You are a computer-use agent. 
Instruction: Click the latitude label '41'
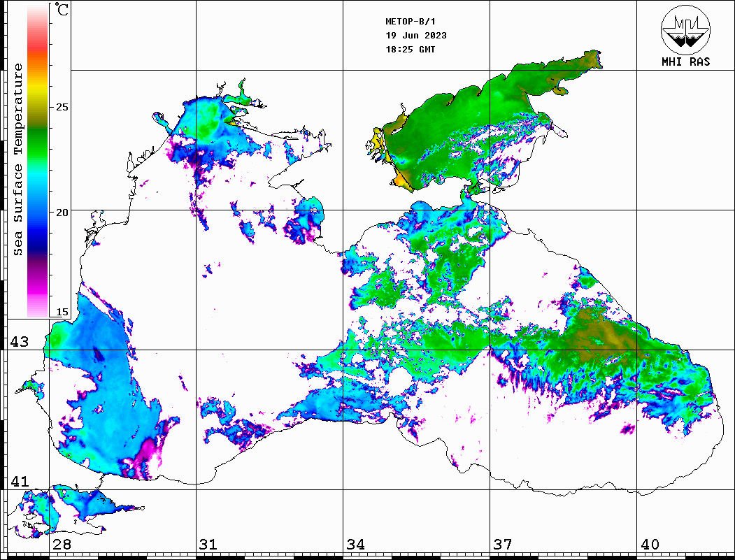click(x=20, y=482)
